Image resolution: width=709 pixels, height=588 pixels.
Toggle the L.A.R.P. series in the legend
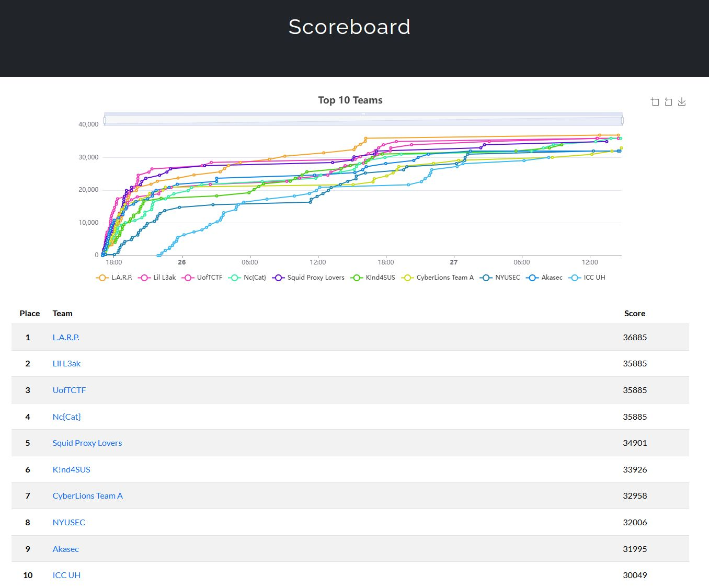120,278
